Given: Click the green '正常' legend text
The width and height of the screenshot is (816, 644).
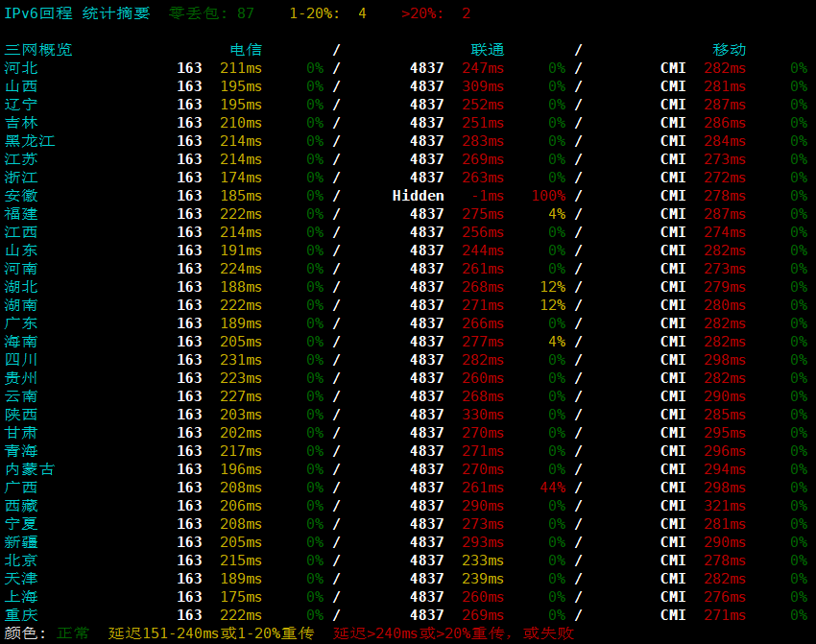Looking at the screenshot, I should (x=73, y=632).
